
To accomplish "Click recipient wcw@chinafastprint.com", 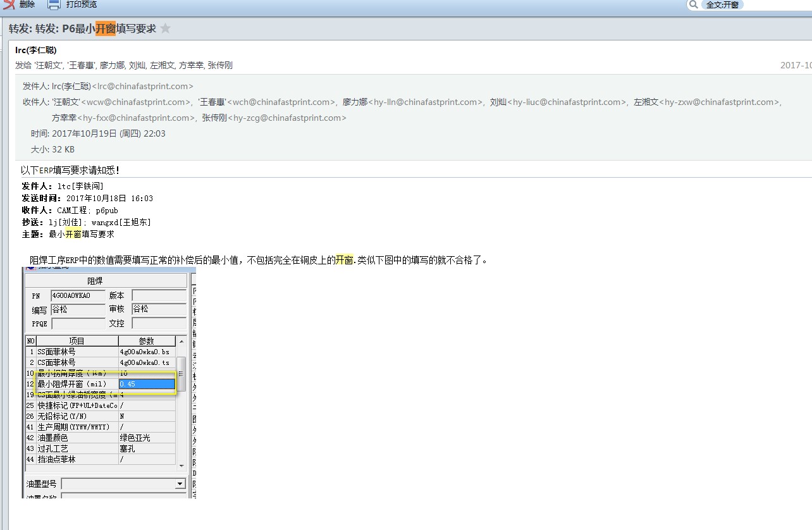I will point(136,102).
